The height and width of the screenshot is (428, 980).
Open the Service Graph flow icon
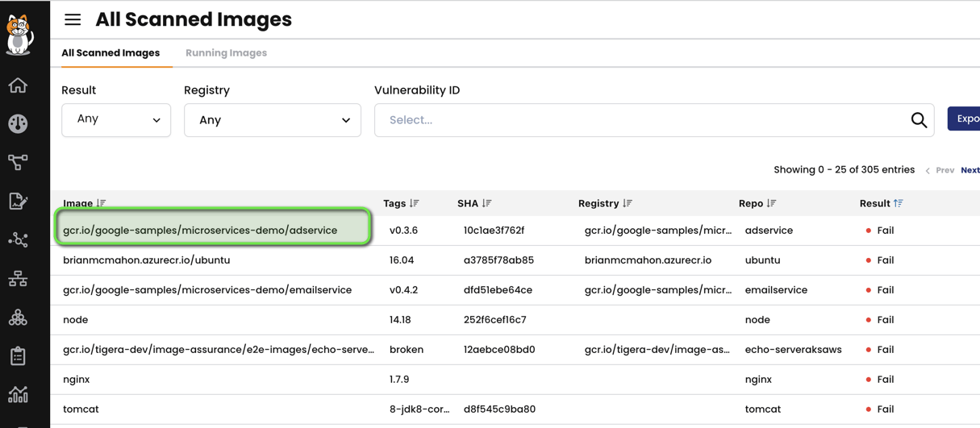coord(18,162)
